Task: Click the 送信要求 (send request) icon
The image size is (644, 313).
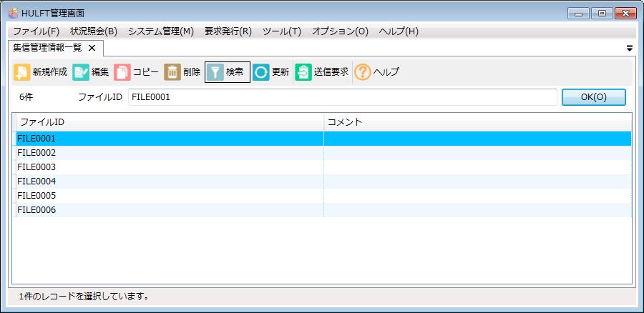Action: pyautogui.click(x=303, y=72)
